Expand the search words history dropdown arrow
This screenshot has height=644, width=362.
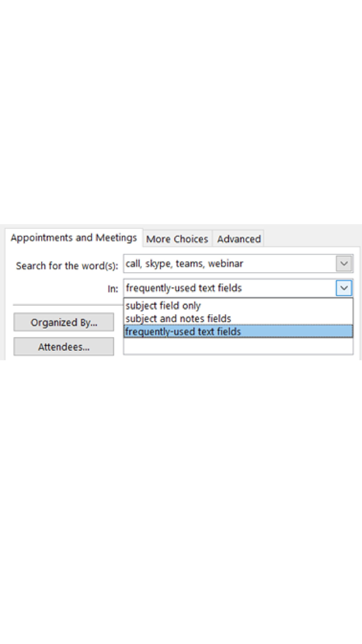click(x=344, y=264)
